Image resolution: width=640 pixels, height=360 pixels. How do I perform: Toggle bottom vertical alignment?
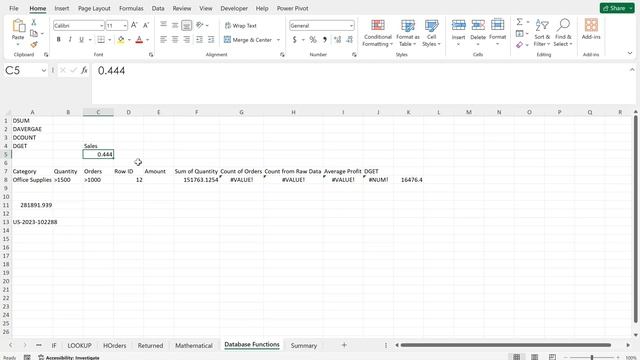[187, 25]
